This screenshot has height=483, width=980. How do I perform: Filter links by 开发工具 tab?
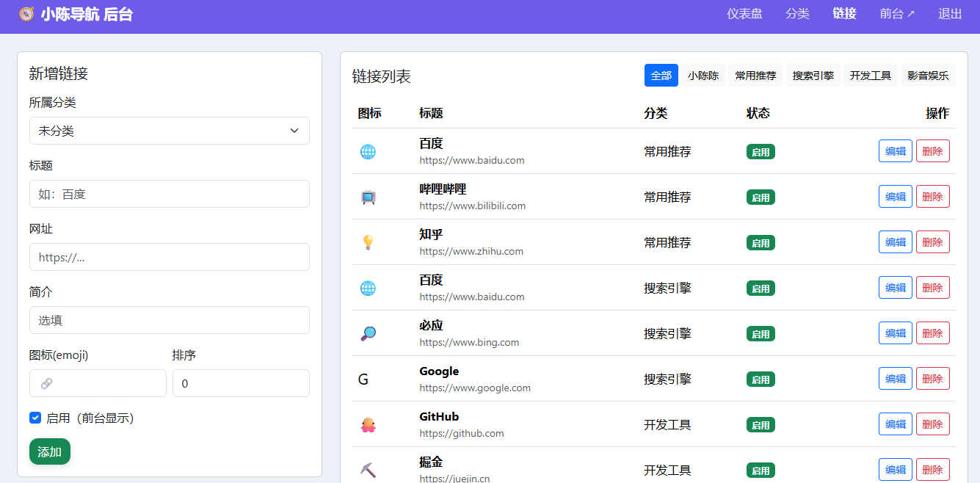[871, 76]
